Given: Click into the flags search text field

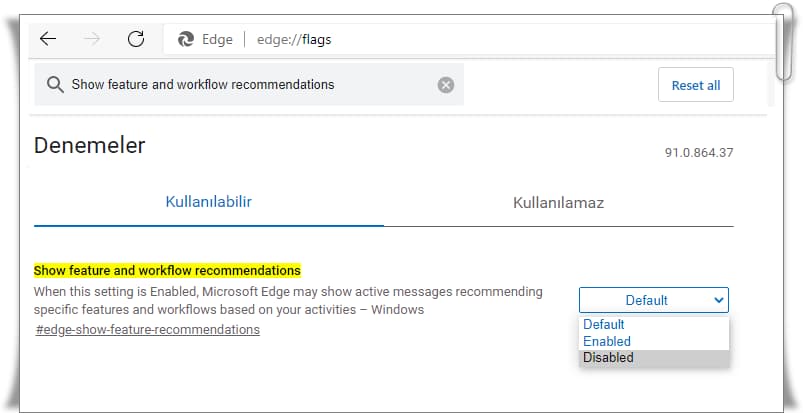Looking at the screenshot, I should pos(249,85).
